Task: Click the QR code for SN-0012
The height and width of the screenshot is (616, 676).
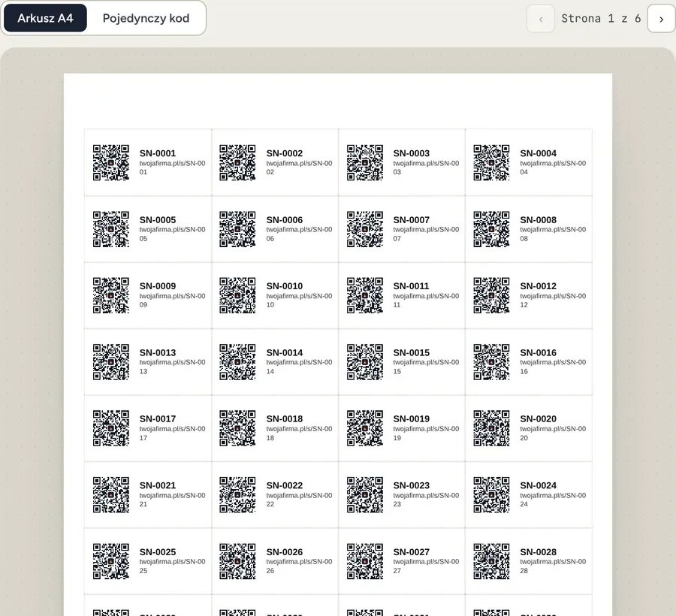Action: point(491,295)
